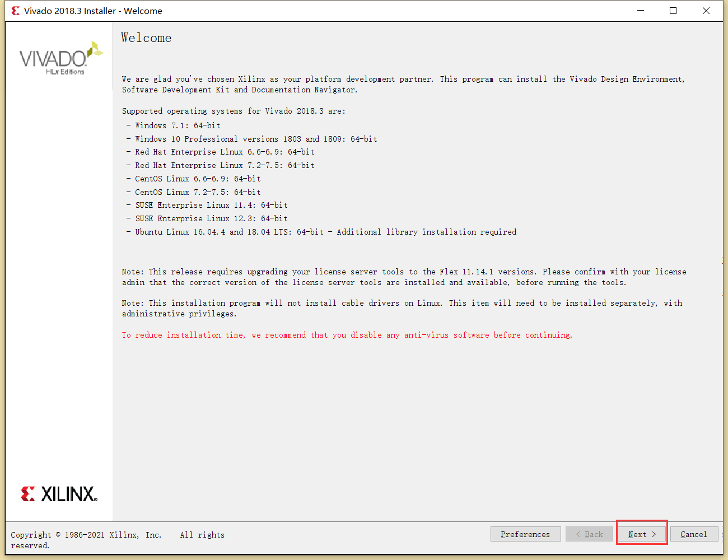Close the installer window

point(706,11)
